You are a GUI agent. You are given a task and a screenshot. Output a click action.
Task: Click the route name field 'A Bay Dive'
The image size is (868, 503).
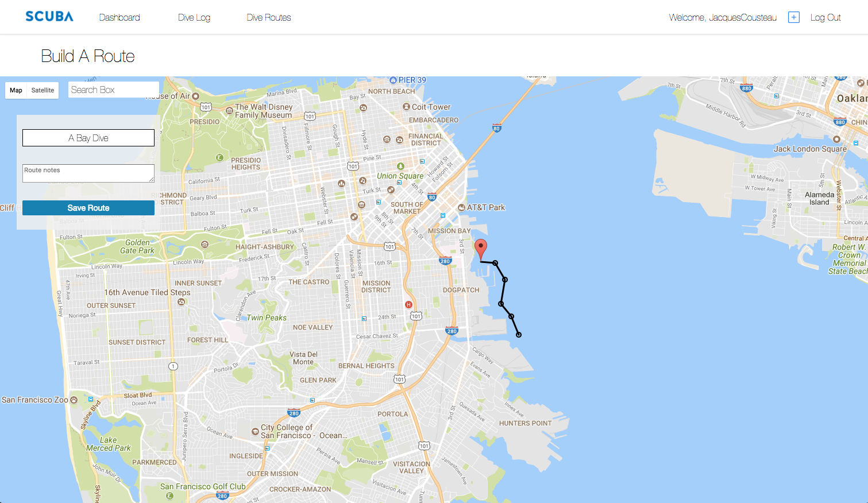tap(88, 138)
